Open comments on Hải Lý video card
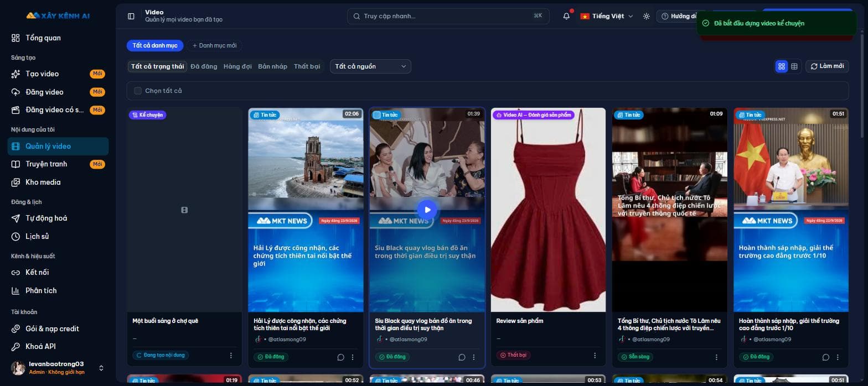868x386 pixels. (340, 357)
